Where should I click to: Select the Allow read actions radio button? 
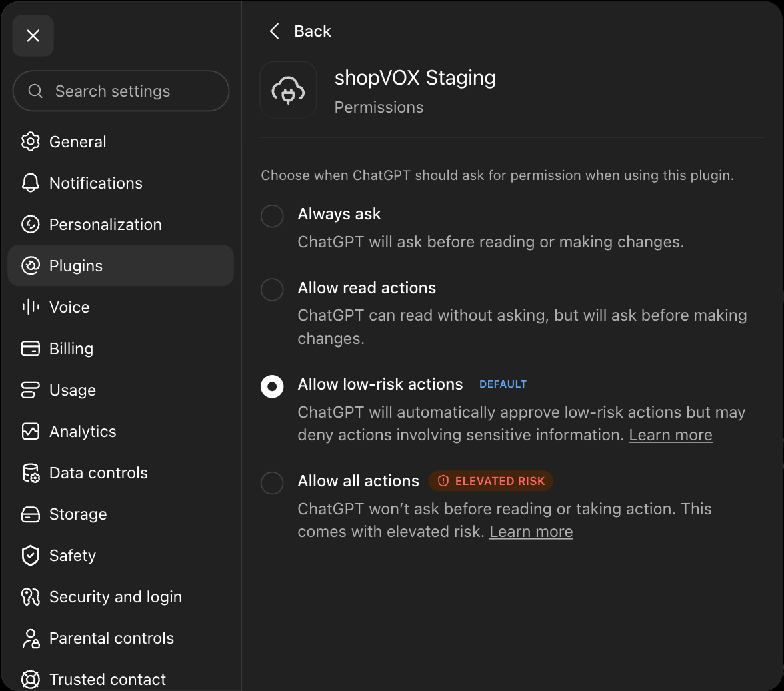coord(272,289)
